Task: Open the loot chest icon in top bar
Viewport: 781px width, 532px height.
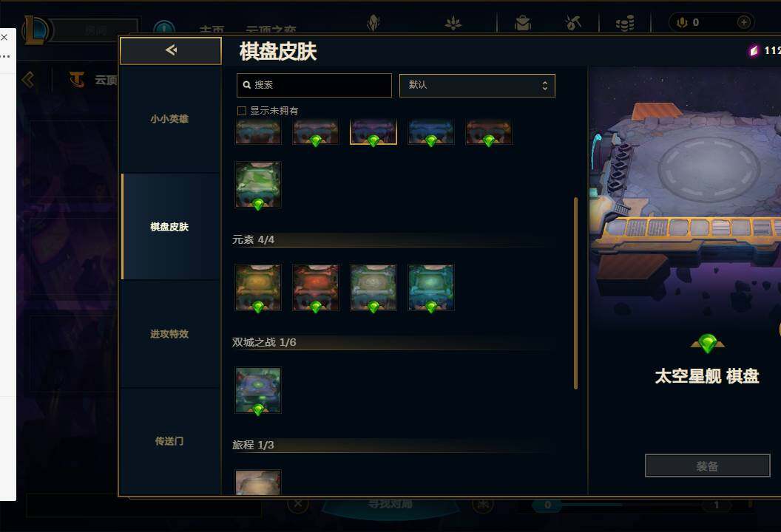Action: (523, 23)
